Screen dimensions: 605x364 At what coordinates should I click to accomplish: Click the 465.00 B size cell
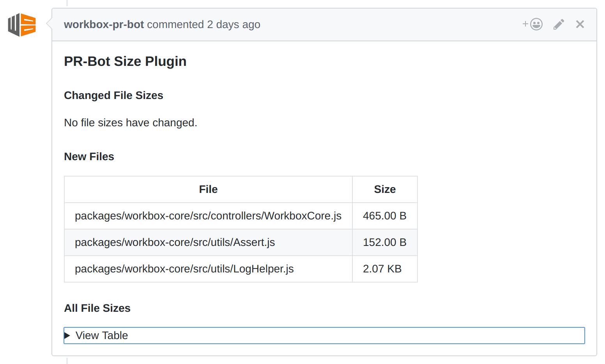384,216
